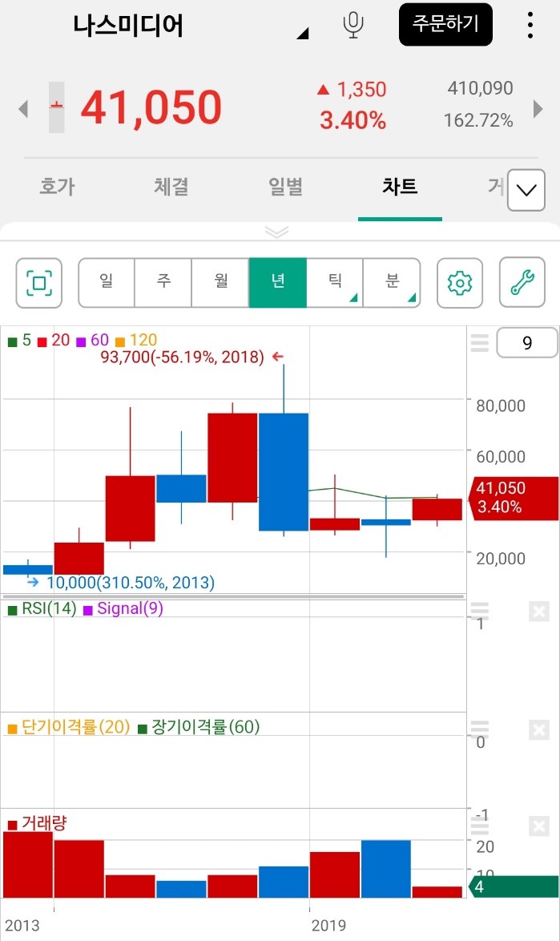Tap the small candlestick icon beside price
The height and width of the screenshot is (941, 560).
point(56,107)
